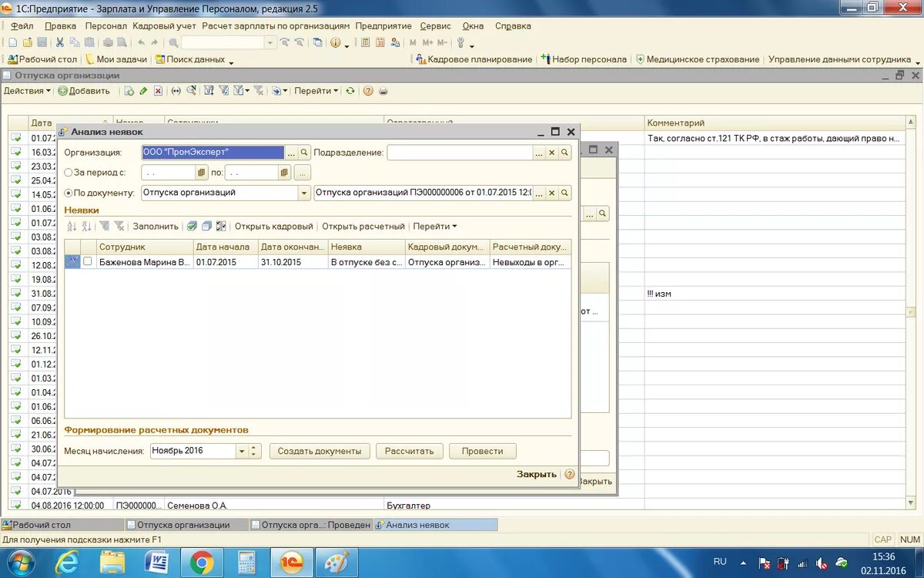Open the calendar icon in main toolbar
This screenshot has height=578, width=924.
[380, 42]
